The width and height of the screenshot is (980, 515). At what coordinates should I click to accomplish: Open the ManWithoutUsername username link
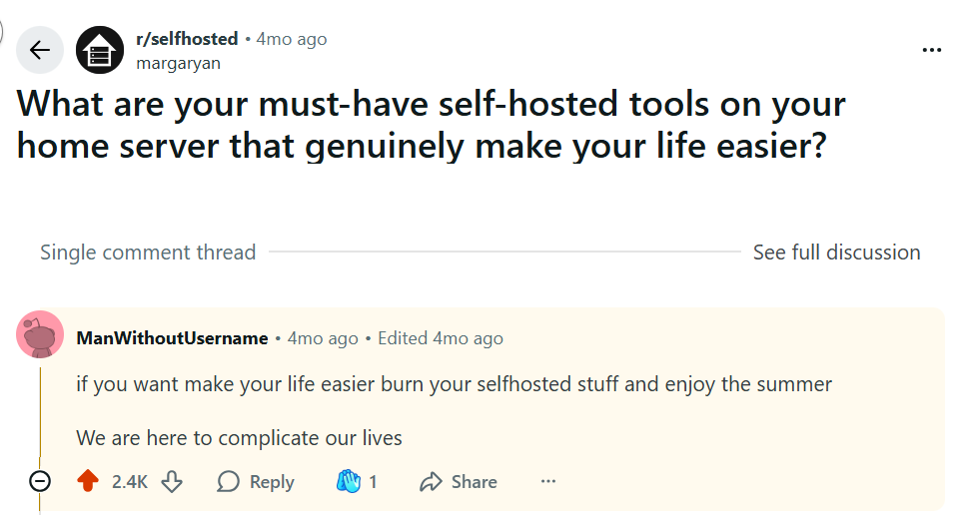coord(172,338)
